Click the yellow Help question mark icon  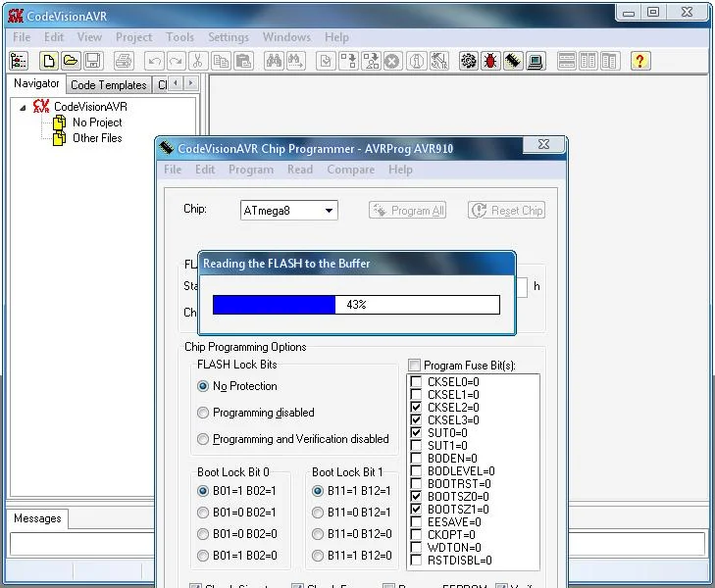[x=639, y=61]
